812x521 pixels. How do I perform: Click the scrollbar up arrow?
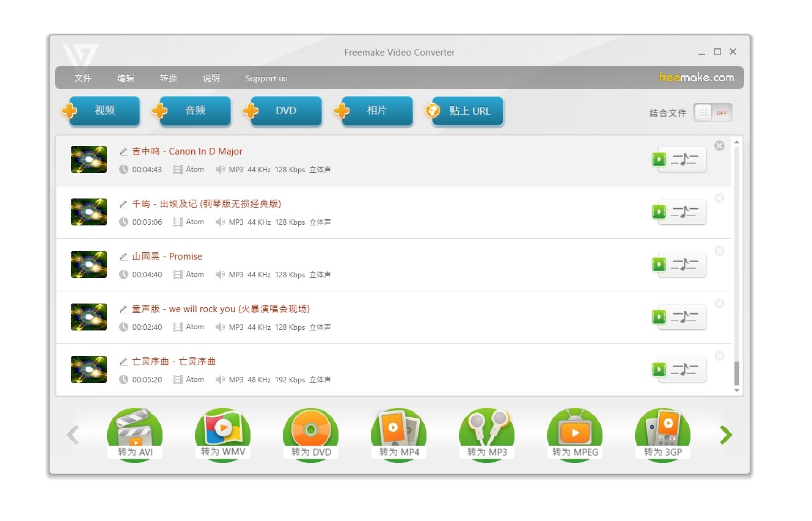(736, 142)
